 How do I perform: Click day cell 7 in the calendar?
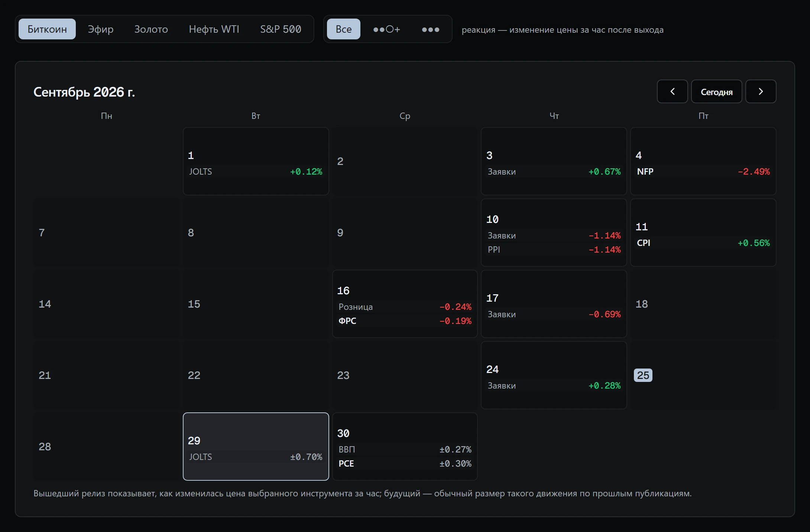pos(106,233)
